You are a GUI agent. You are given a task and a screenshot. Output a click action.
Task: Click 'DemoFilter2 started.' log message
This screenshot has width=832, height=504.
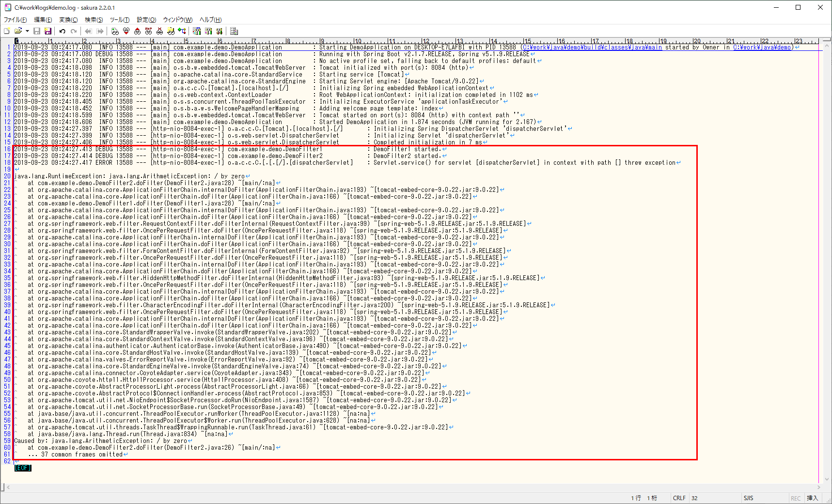407,156
